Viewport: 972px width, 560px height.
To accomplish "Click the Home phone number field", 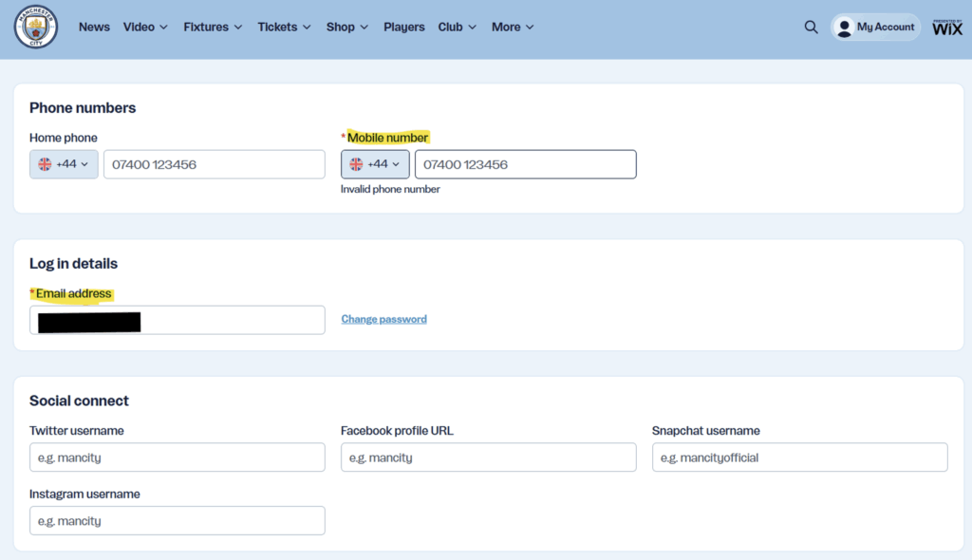I will tap(214, 164).
